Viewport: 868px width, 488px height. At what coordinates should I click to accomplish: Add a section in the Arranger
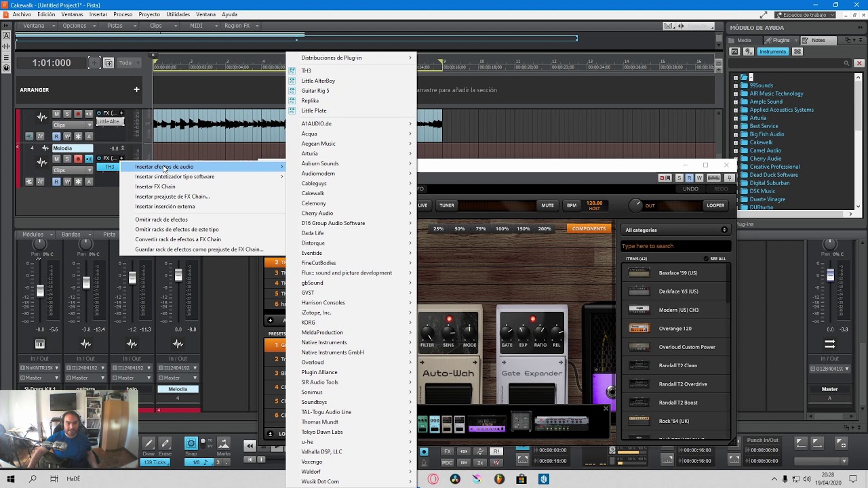tap(136, 89)
